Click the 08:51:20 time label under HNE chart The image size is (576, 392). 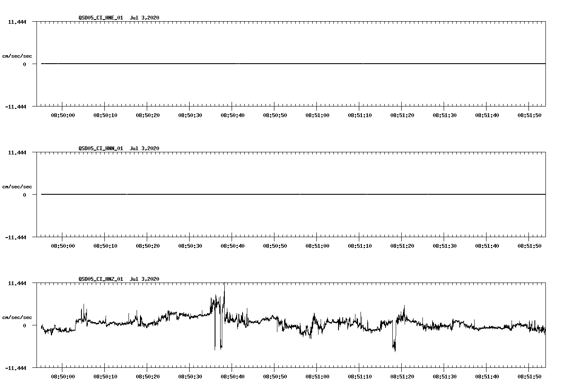402,115
